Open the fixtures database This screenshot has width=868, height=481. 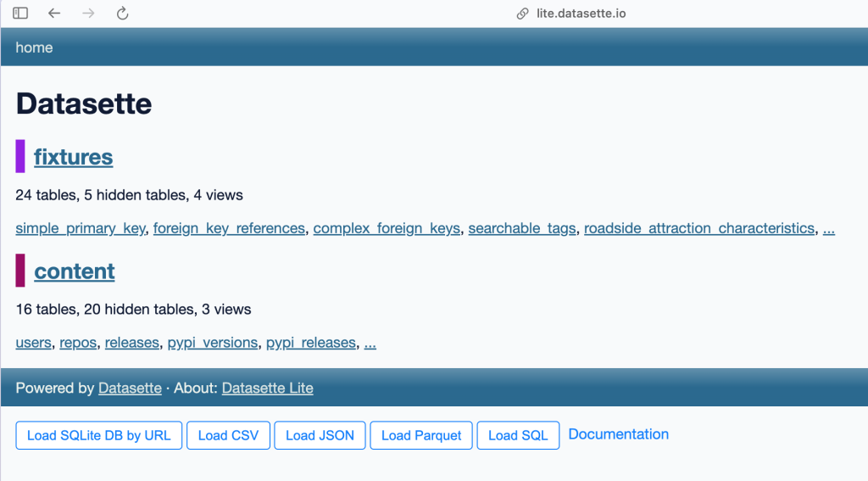click(x=73, y=157)
